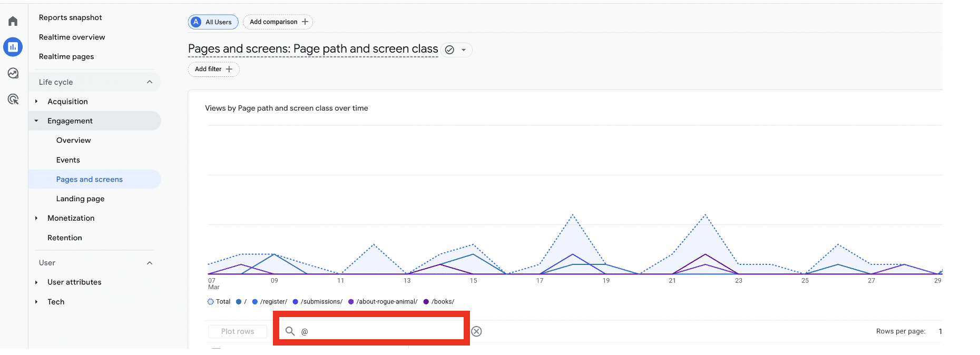Viewport: 980px width, 355px height.
Task: Select Pages and screens report
Action: [x=90, y=179]
